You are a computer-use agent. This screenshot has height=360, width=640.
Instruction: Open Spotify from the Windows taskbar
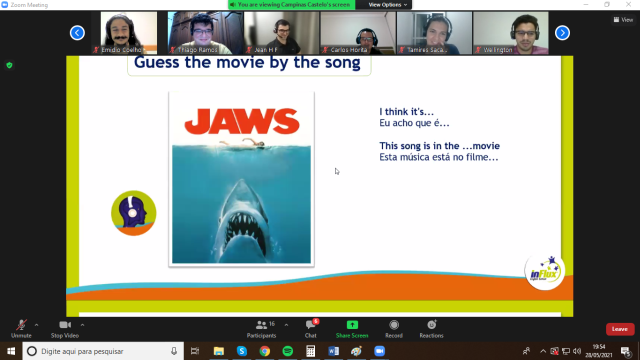click(288, 351)
